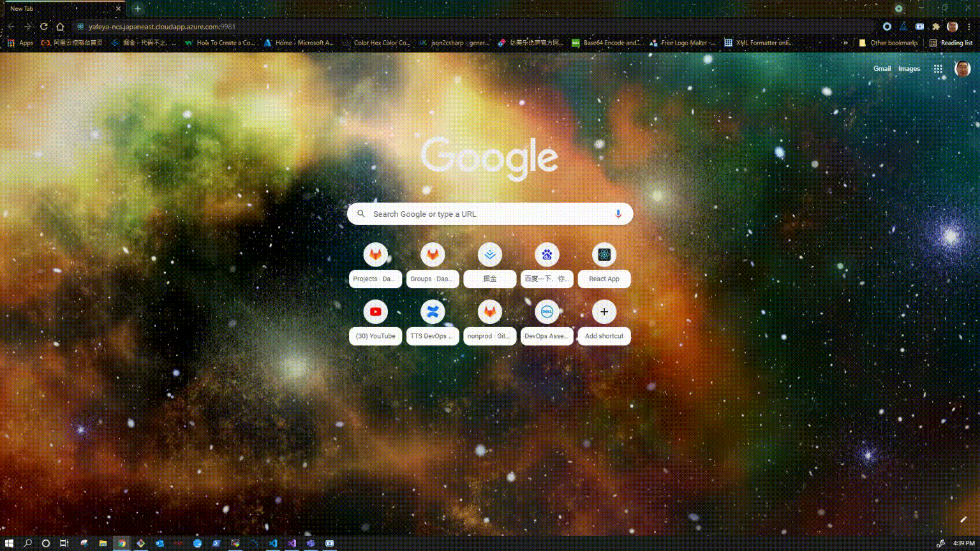Open the YouTube shortcut icon

pos(375,311)
